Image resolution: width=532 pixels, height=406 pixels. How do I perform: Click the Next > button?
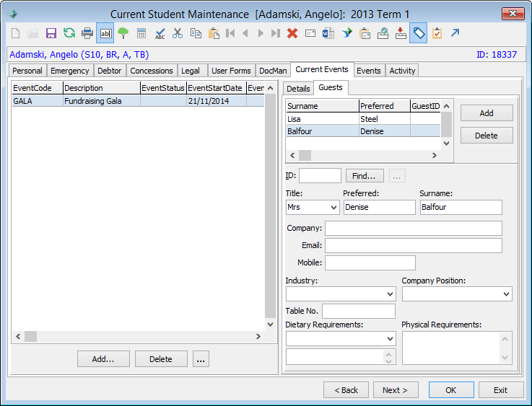[396, 390]
